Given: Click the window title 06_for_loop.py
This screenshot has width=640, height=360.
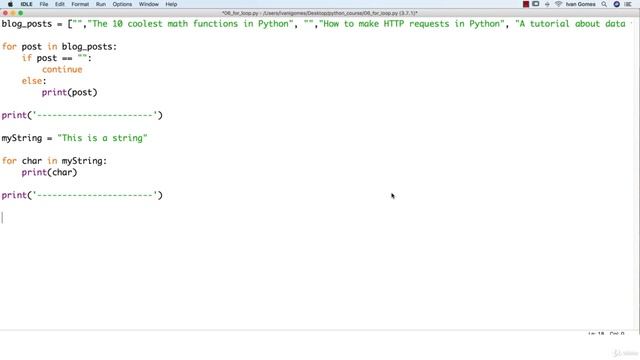Looking at the screenshot, I should click(320, 13).
